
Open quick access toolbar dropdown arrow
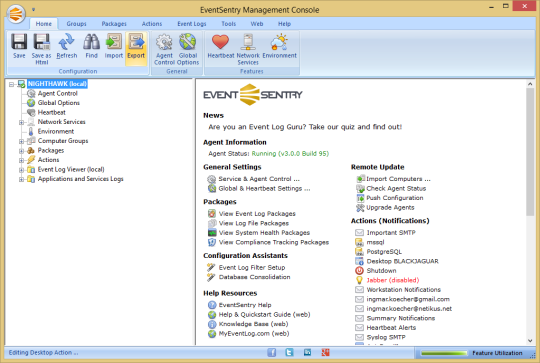coord(33,10)
